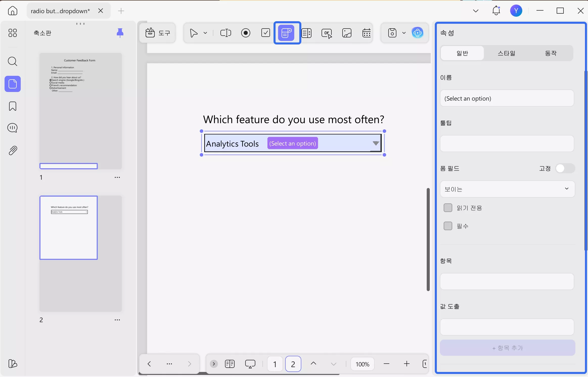This screenshot has height=377, width=588.
Task: Open the comments sidebar icon
Action: 13,128
